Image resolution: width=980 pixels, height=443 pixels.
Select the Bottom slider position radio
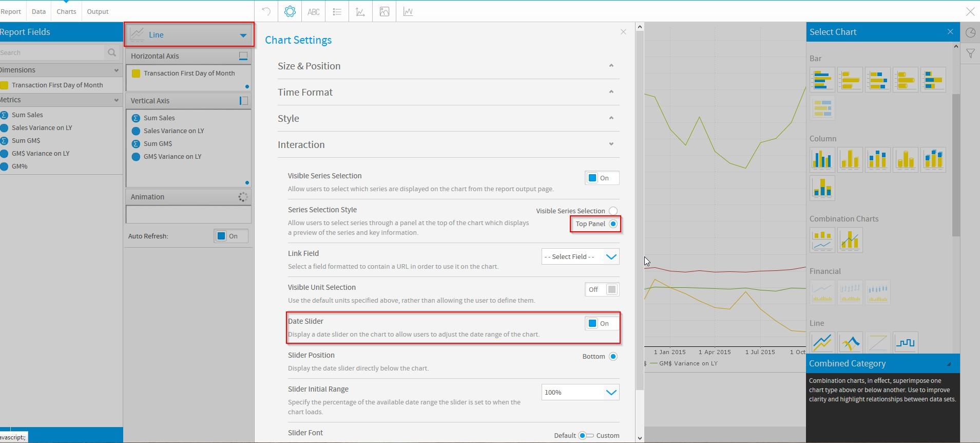click(613, 356)
